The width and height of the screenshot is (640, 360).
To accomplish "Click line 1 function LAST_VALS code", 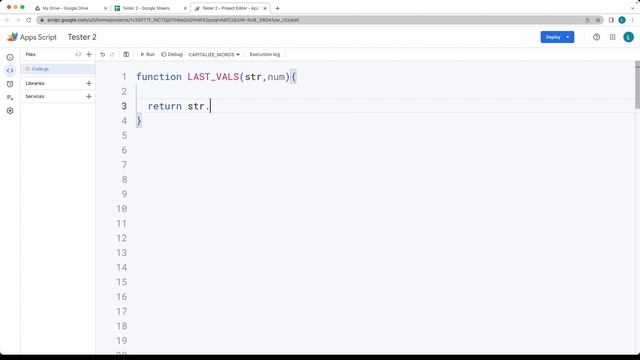I will (x=216, y=77).
